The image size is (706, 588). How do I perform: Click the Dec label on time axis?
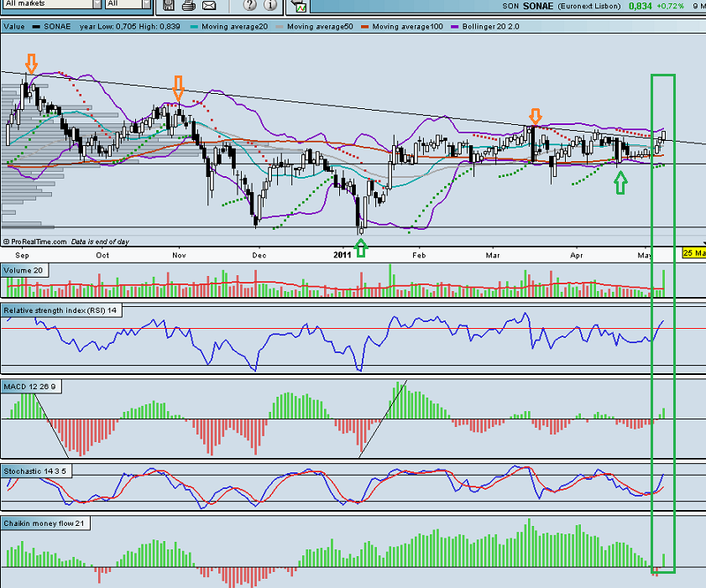tap(259, 255)
